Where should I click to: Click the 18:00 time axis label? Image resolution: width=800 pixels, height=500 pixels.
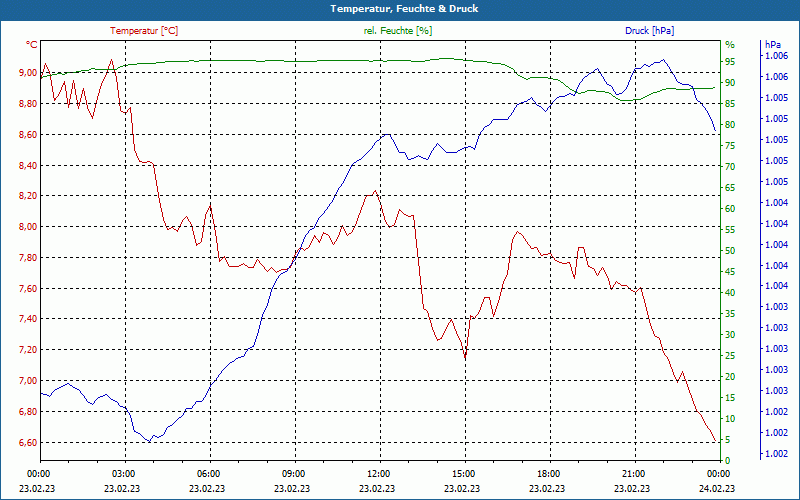point(549,473)
